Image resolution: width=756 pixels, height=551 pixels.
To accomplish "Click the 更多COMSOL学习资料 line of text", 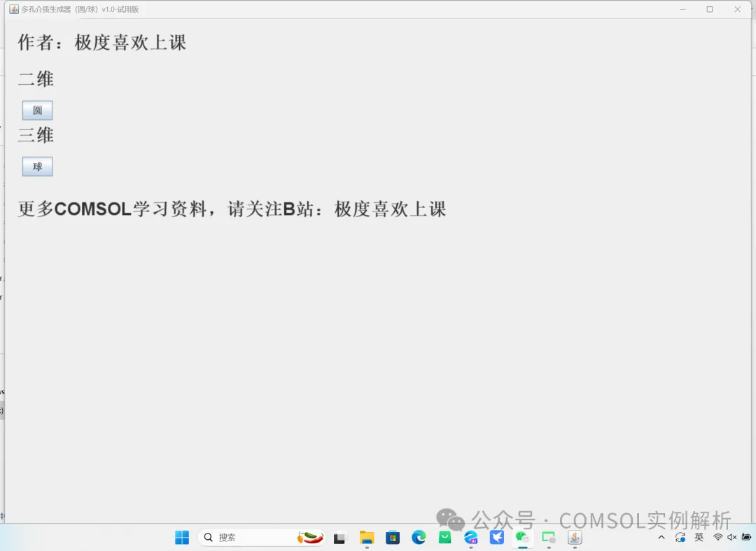I will (x=232, y=209).
